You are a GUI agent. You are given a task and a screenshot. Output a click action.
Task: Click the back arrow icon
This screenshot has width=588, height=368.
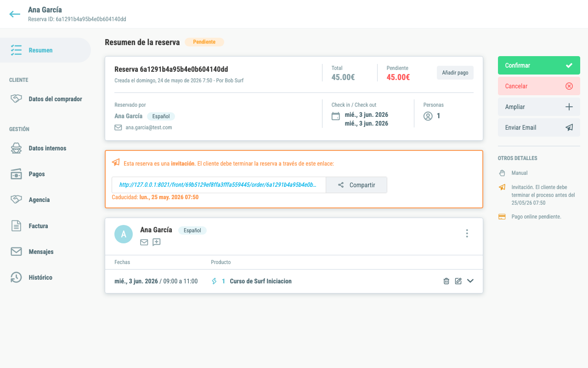[15, 14]
